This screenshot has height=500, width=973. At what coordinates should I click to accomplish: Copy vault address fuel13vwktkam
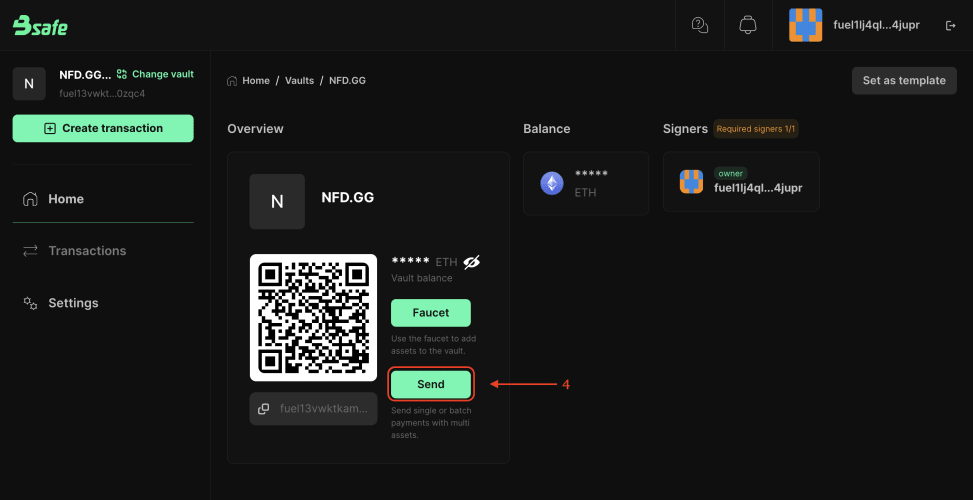click(x=263, y=409)
